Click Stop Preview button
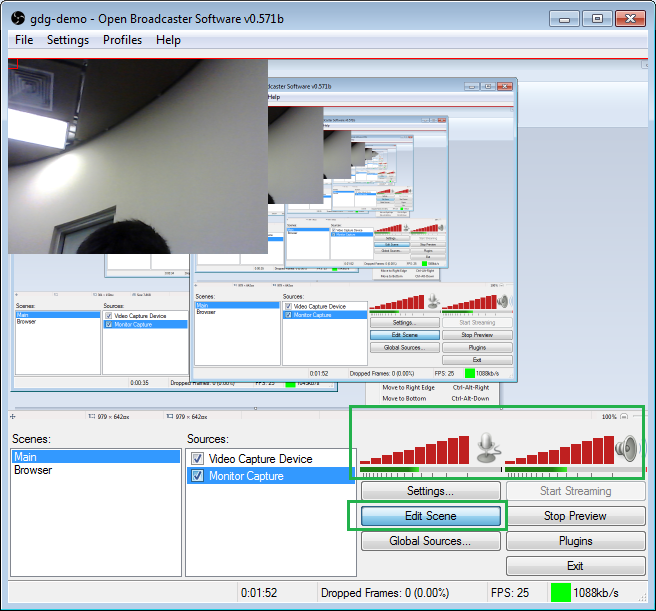The height and width of the screenshot is (611, 656). click(x=575, y=516)
